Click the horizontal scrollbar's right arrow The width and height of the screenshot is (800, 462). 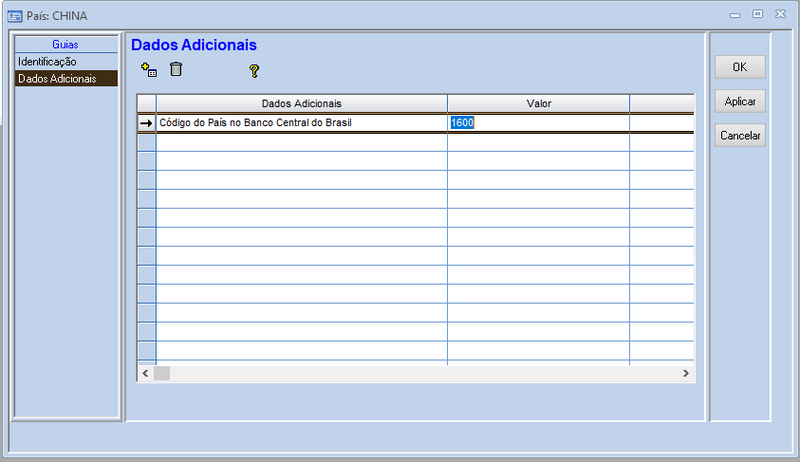[686, 373]
